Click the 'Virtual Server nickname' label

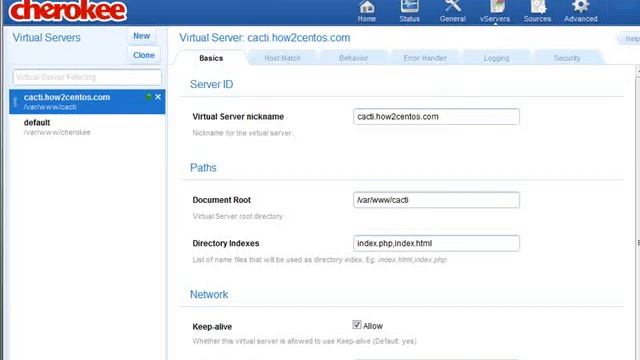[x=238, y=117]
